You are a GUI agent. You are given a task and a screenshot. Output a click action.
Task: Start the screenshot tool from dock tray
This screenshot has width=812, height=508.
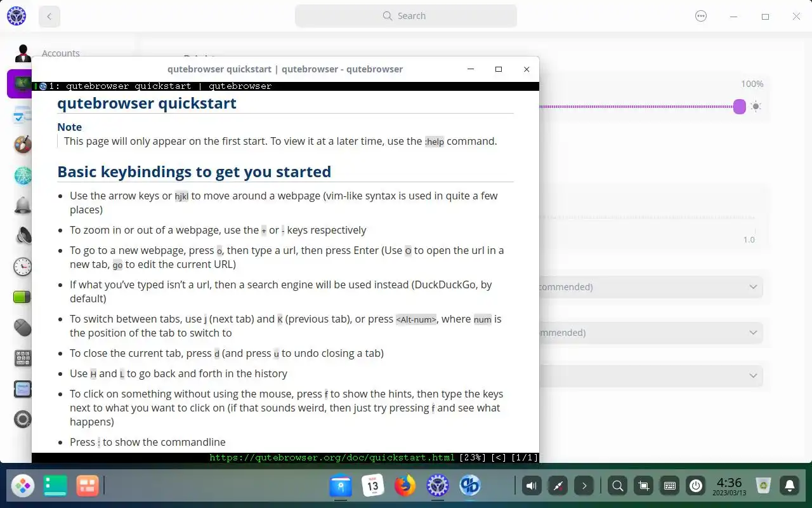[x=643, y=486]
